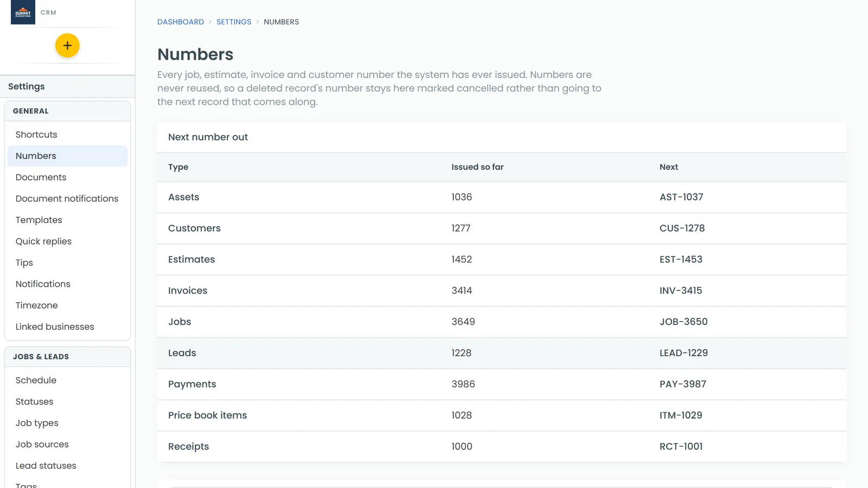
Task: Select the Jobs row label
Action: coord(180,322)
